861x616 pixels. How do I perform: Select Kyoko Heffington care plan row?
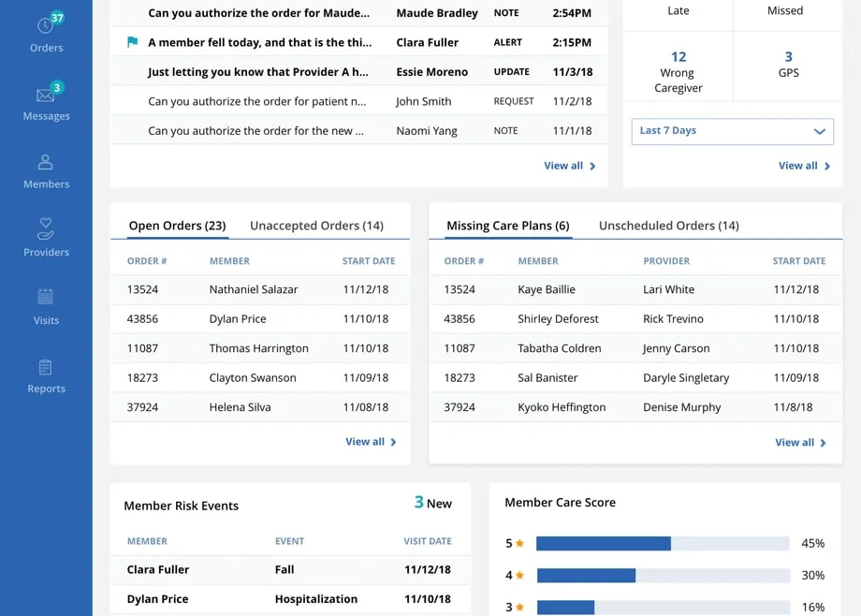635,407
